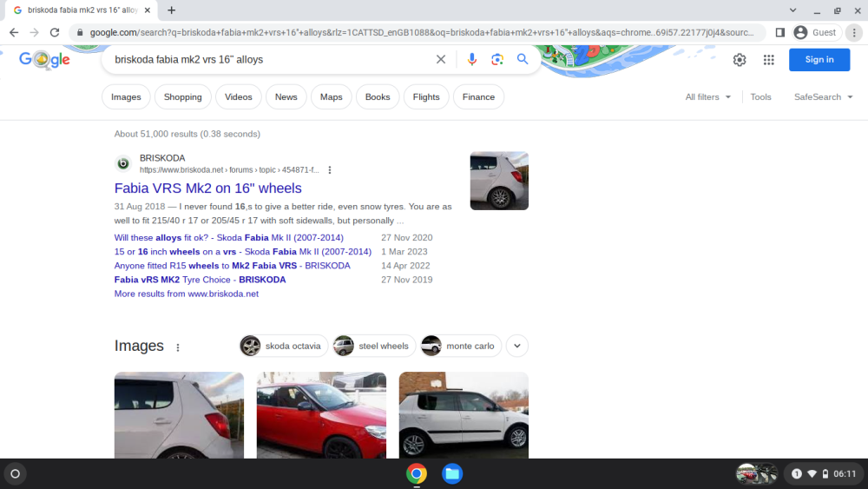
Task: Switch to Shopping results
Action: coord(182,97)
